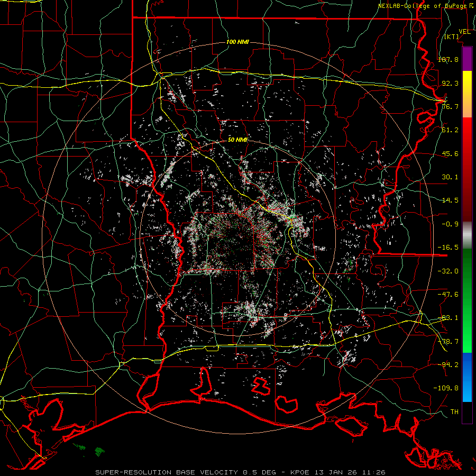Click the 50 NMI range ring label
Screen dimensions: 476x476
(x=237, y=140)
